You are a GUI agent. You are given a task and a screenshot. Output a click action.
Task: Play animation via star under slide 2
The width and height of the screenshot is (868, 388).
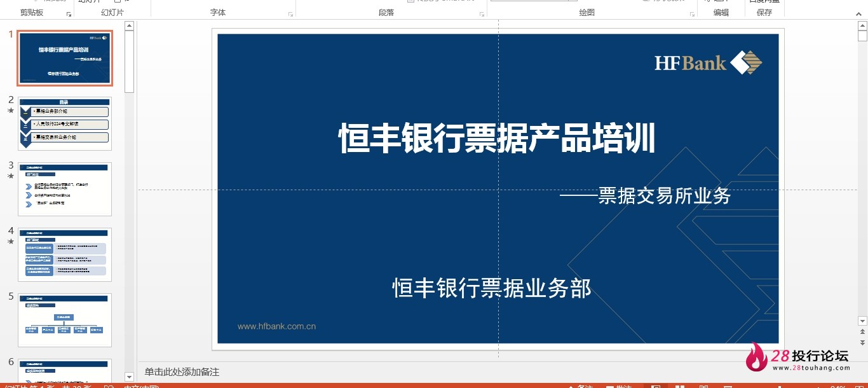(10, 111)
